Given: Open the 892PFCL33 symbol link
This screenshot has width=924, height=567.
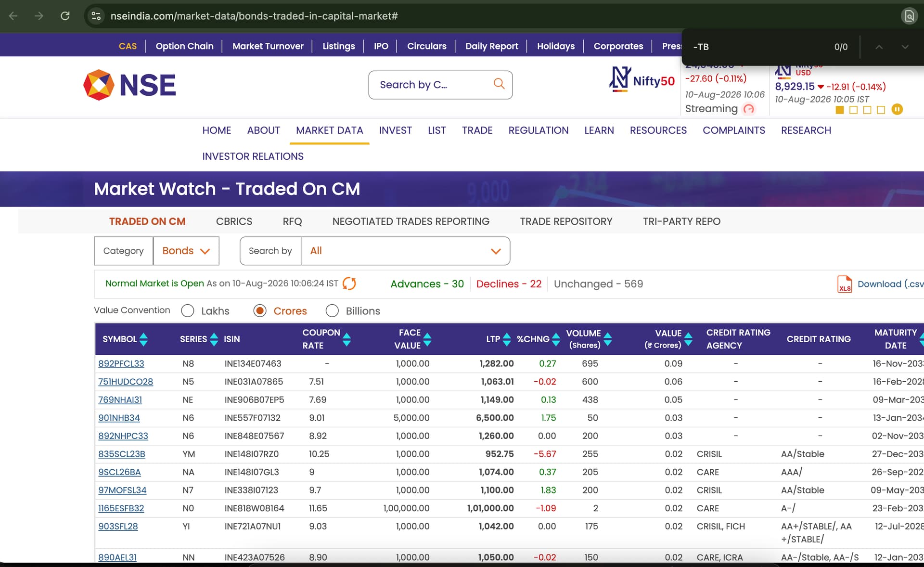Looking at the screenshot, I should tap(121, 364).
